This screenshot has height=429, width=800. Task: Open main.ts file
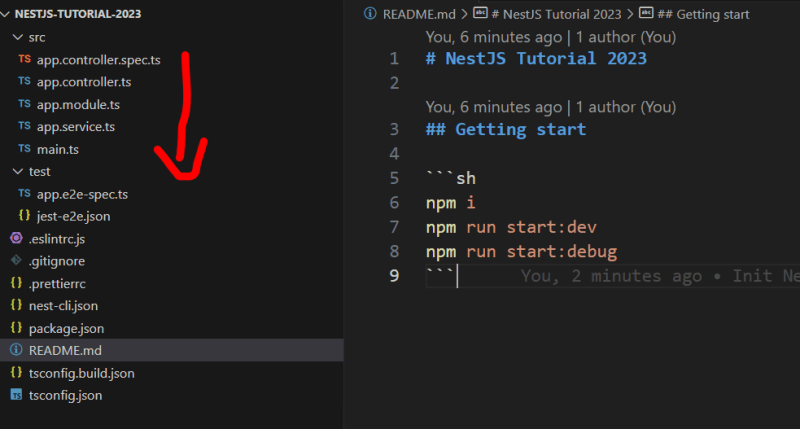click(58, 149)
